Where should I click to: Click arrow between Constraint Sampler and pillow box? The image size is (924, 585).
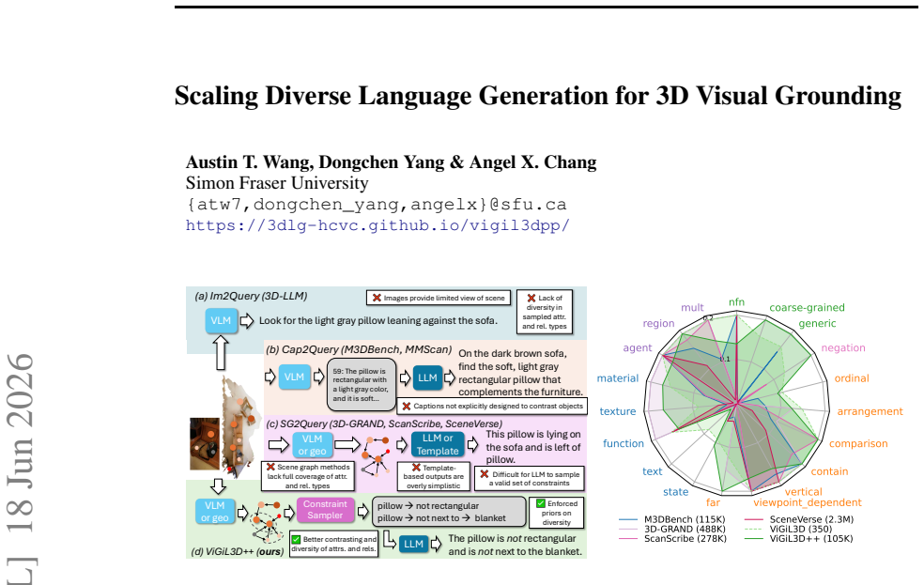pos(363,511)
